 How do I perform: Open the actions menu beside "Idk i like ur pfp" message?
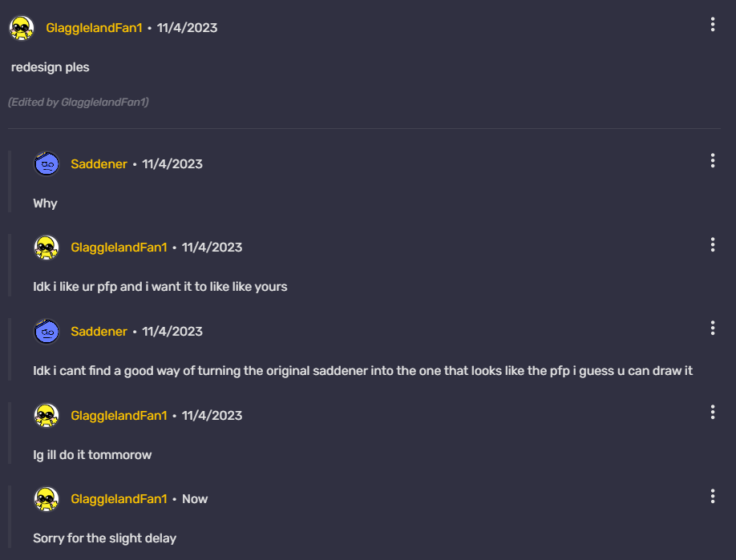pyautogui.click(x=713, y=244)
